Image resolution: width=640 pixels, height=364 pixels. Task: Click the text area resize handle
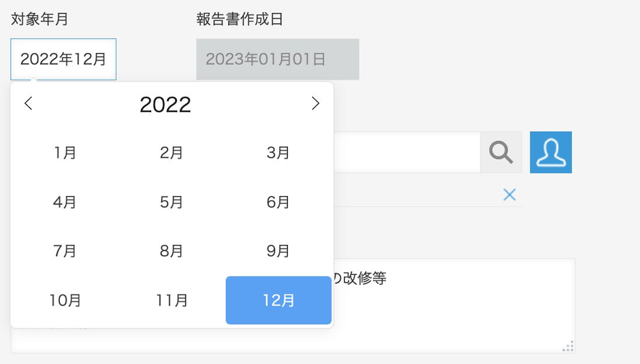568,346
